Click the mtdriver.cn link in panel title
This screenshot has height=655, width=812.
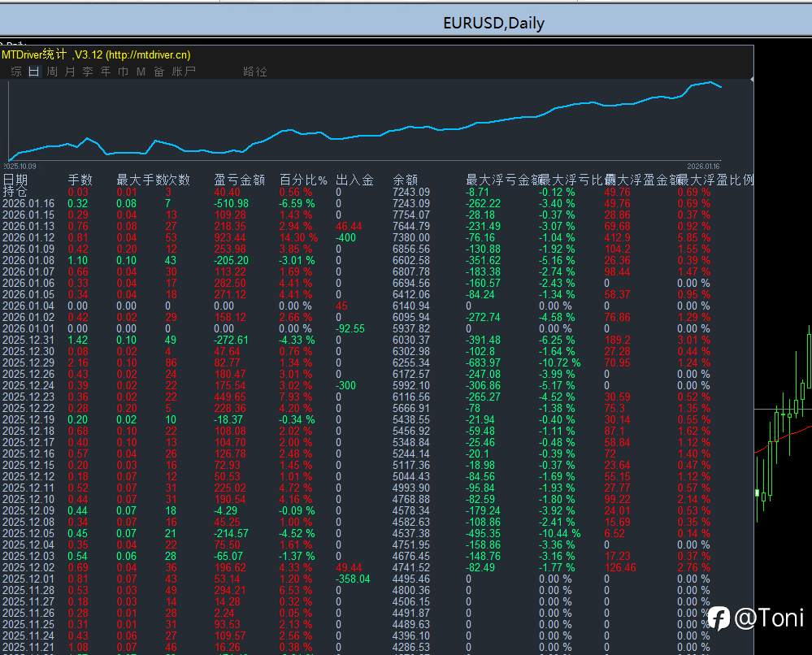(148, 54)
